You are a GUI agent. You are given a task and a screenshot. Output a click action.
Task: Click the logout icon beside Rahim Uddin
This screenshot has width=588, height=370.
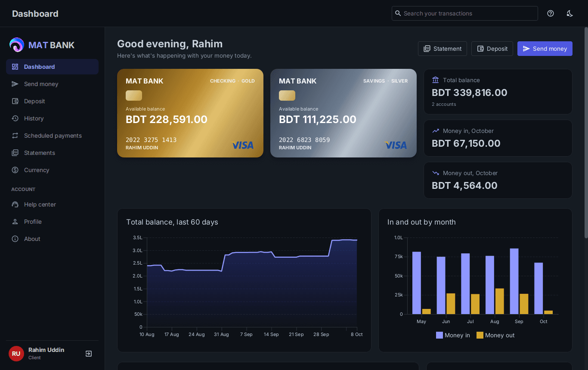point(89,354)
